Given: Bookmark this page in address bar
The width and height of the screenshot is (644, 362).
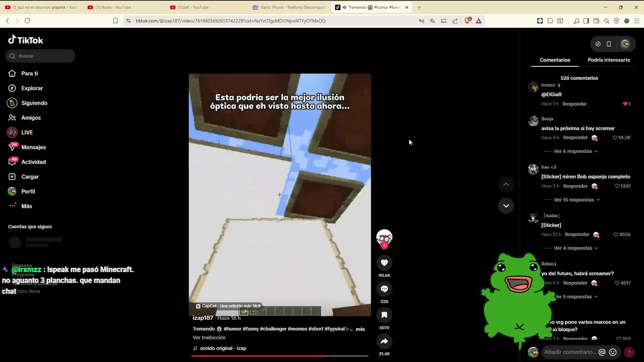Looking at the screenshot, I should click(115, 21).
